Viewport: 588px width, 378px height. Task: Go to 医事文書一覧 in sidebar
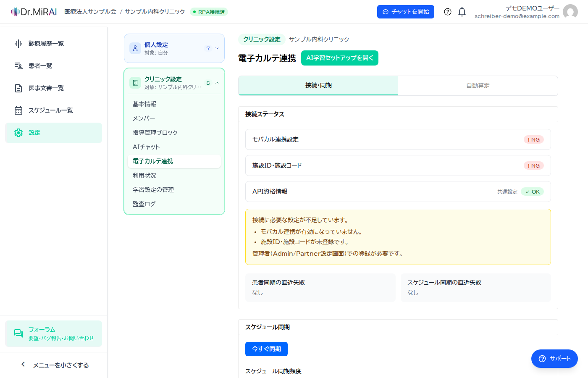click(54, 88)
